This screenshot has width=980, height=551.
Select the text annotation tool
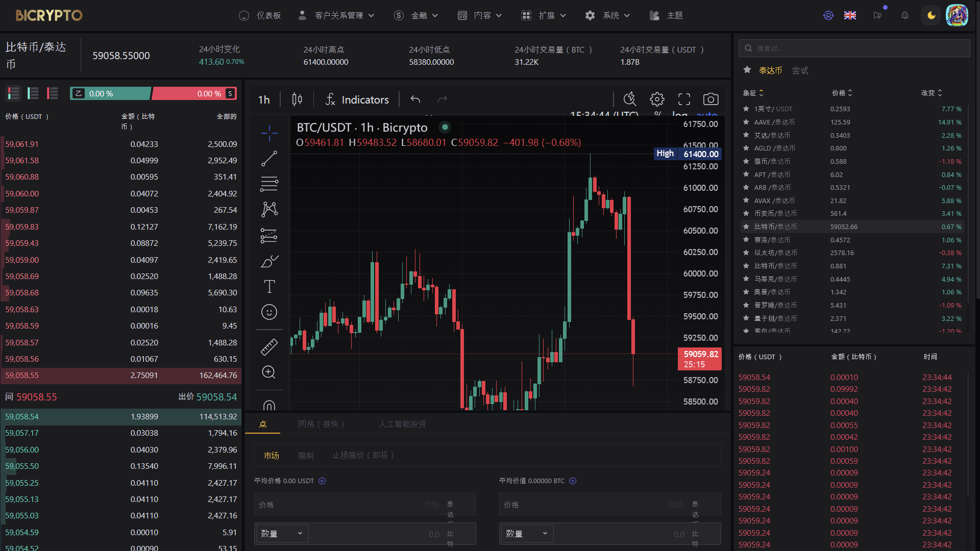269,287
